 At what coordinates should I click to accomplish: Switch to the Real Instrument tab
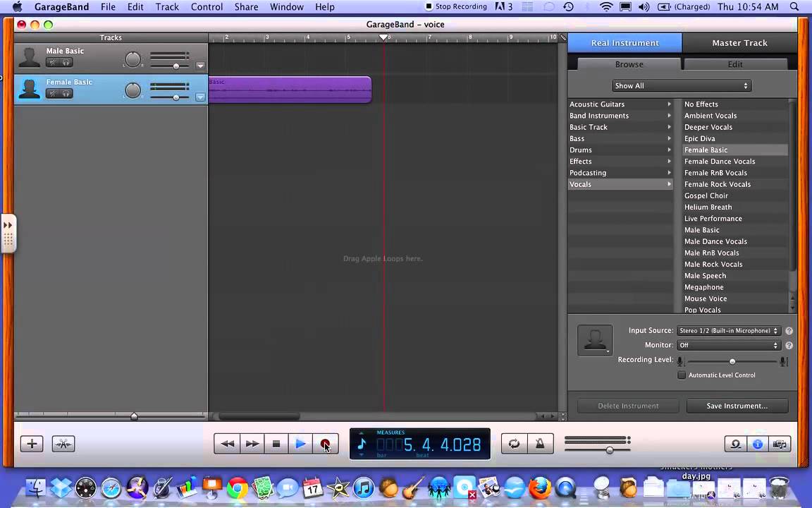[x=625, y=43]
